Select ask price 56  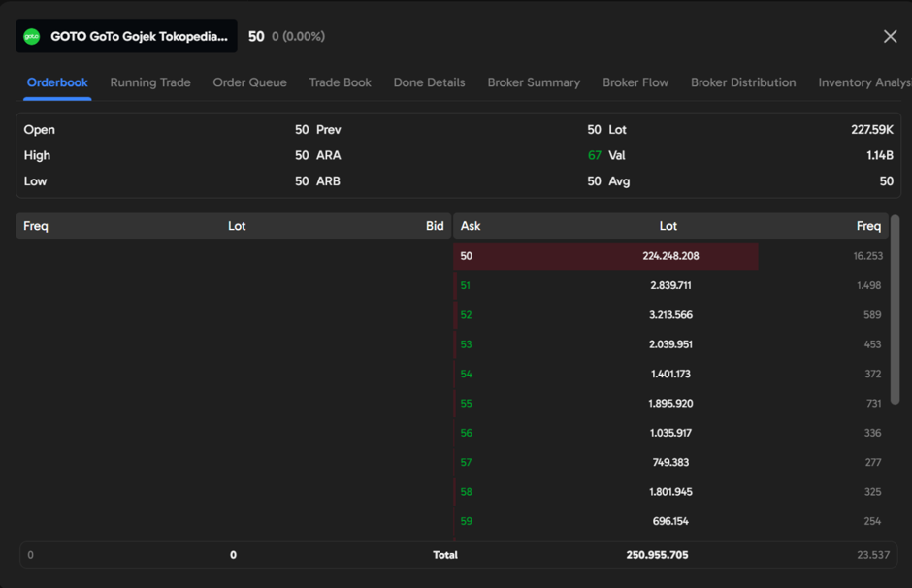tap(466, 433)
